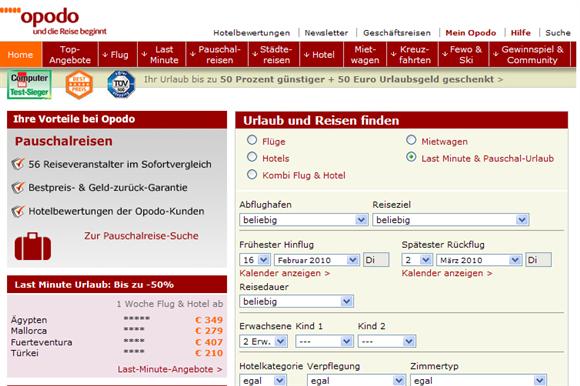The height and width of the screenshot is (386, 580).
Task: Select the Hotels radio button
Action: (x=252, y=157)
